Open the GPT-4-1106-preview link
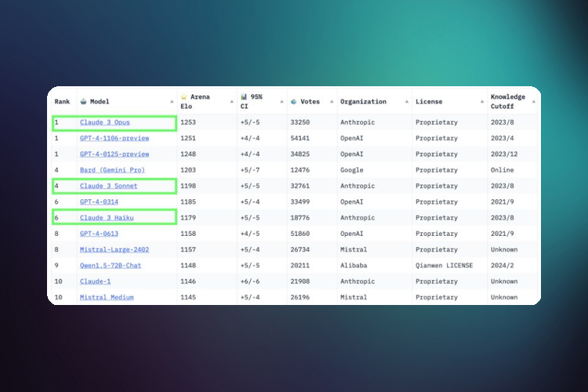Viewport: 588px width, 392px height. tap(114, 138)
